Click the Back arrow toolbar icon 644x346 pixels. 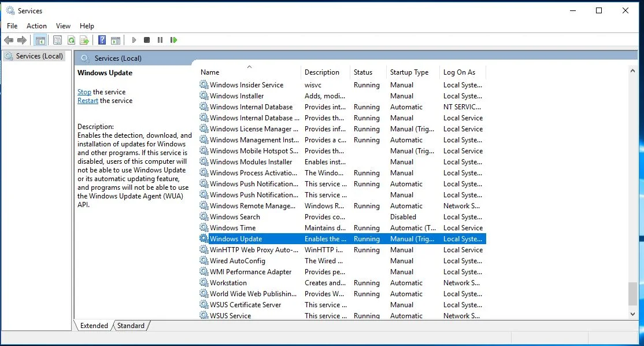9,40
